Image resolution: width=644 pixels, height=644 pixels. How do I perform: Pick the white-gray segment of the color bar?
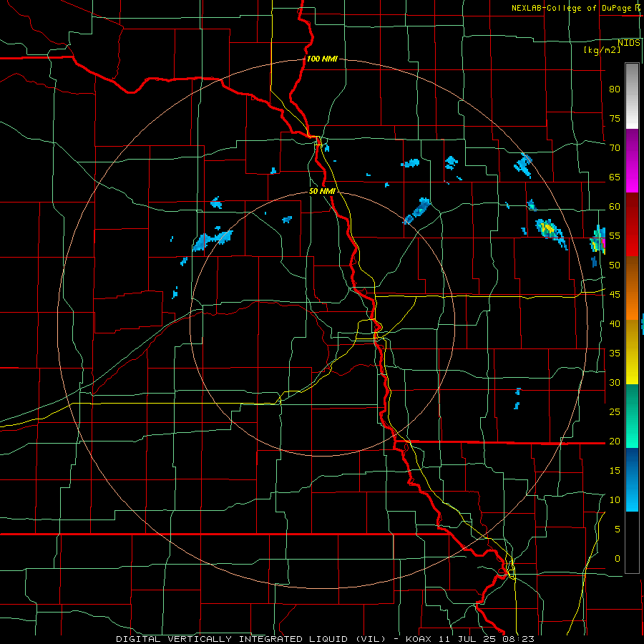[632, 96]
